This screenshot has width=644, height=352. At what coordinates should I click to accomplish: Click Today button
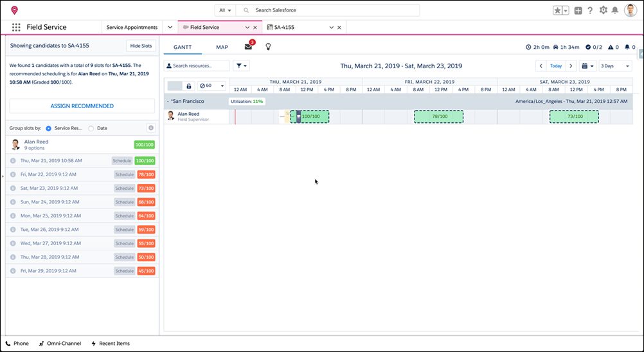pos(556,66)
